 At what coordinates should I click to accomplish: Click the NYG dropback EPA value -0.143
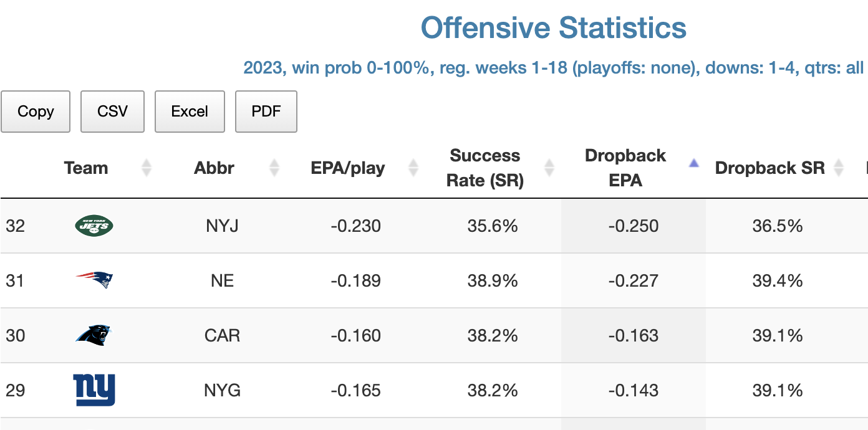pos(633,390)
